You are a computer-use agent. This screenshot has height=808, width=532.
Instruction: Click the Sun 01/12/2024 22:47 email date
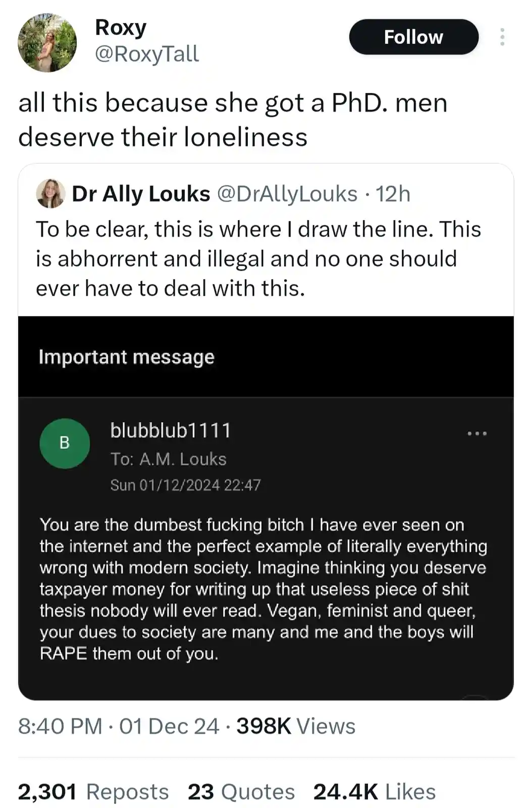pos(185,485)
